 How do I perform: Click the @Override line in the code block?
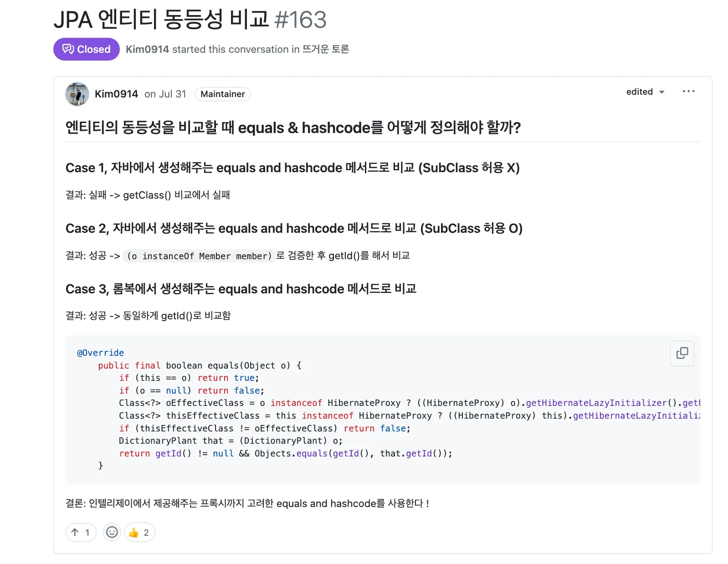pos(101,353)
